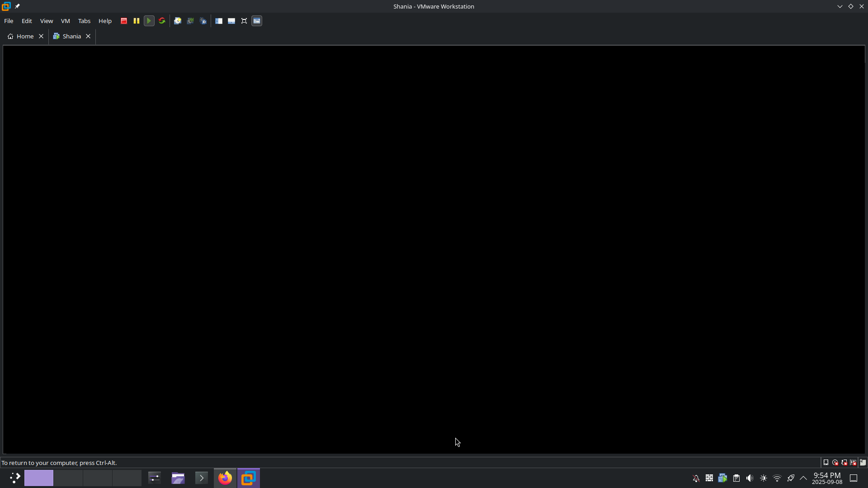
Task: Close the Shania tab
Action: pos(88,36)
